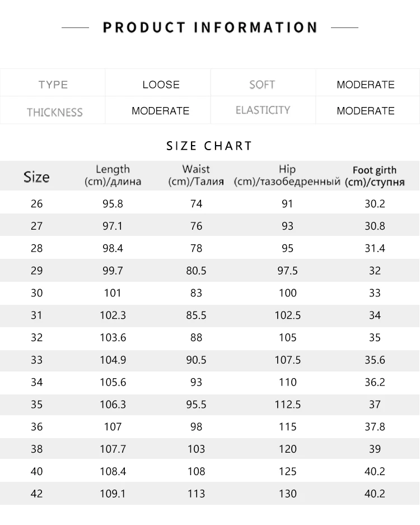Viewport: 420px width, 525px height.
Task: Click waist value 85.5 for size 31
Action: coord(196,315)
